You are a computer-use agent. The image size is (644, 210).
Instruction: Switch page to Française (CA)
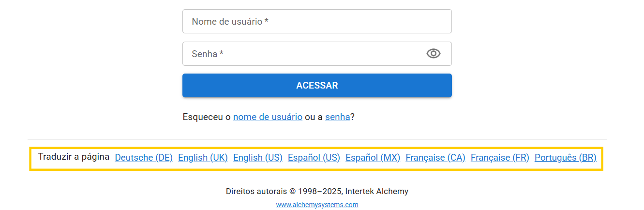pyautogui.click(x=435, y=158)
